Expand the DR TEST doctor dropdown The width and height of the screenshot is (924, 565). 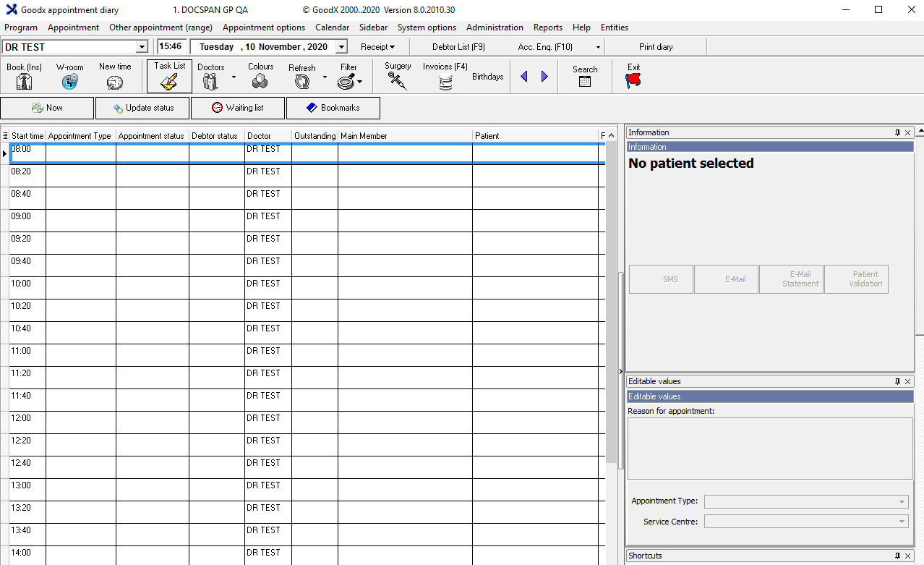click(142, 47)
